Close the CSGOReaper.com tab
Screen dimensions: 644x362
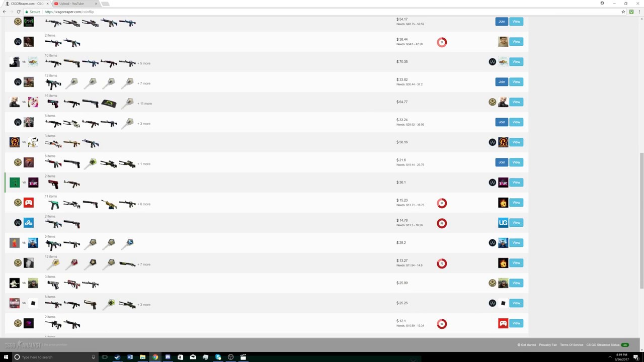pyautogui.click(x=47, y=4)
